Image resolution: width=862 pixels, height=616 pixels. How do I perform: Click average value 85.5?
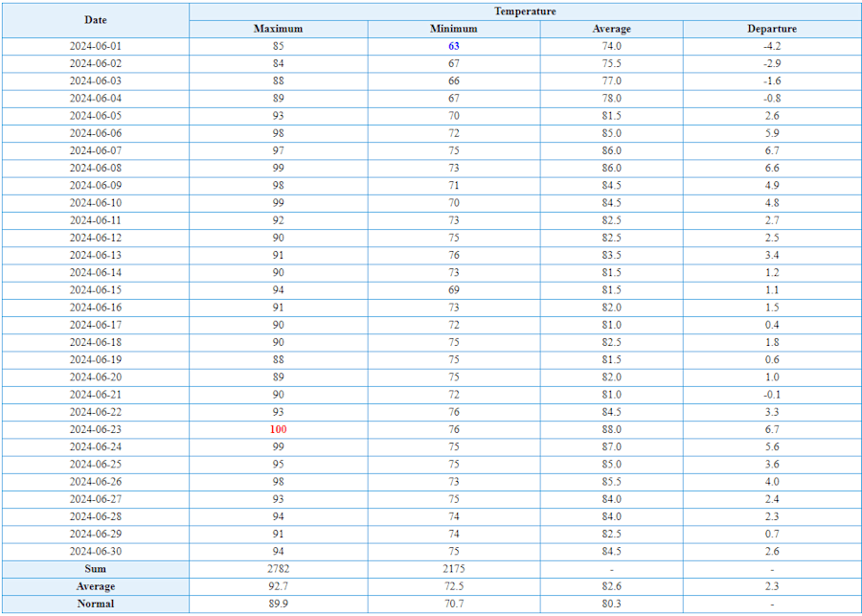pyautogui.click(x=611, y=482)
